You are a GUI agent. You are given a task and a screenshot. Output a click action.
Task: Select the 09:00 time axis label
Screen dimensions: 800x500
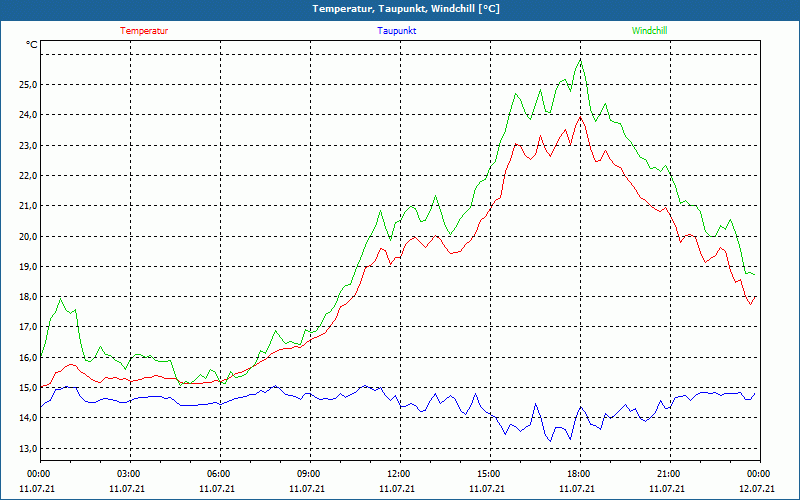309,474
